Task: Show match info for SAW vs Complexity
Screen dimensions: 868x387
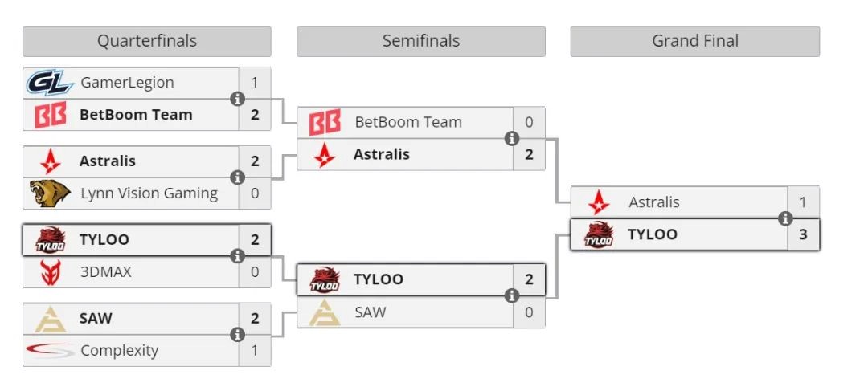Action: pos(237,335)
